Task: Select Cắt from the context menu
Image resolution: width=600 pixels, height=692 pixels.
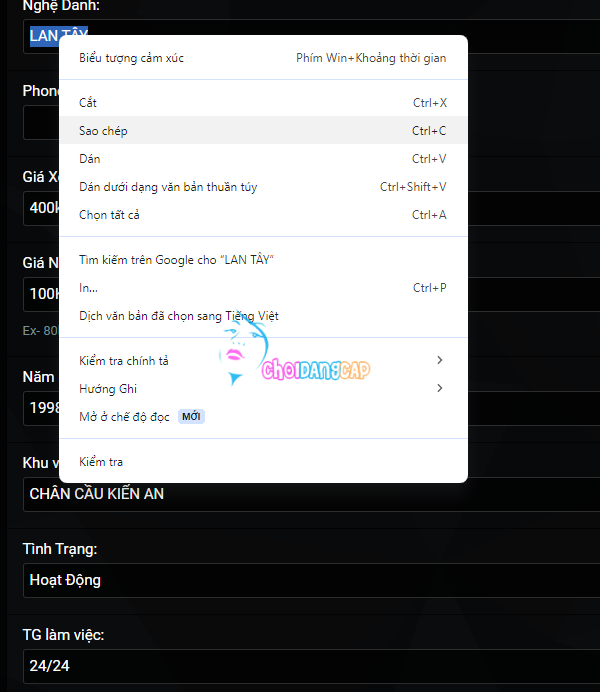Action: click(263, 102)
